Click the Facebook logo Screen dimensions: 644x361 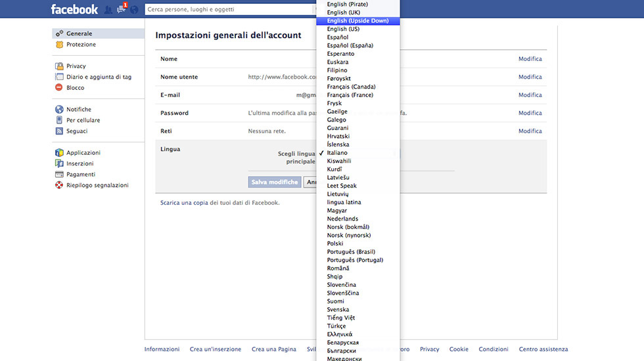coord(74,9)
